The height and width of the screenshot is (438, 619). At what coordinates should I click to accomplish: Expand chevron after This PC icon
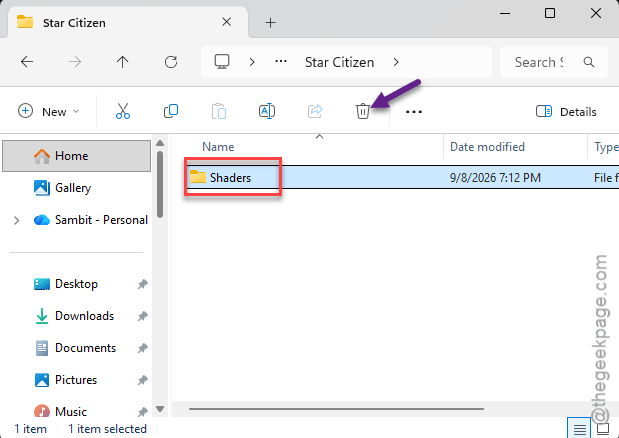click(252, 62)
